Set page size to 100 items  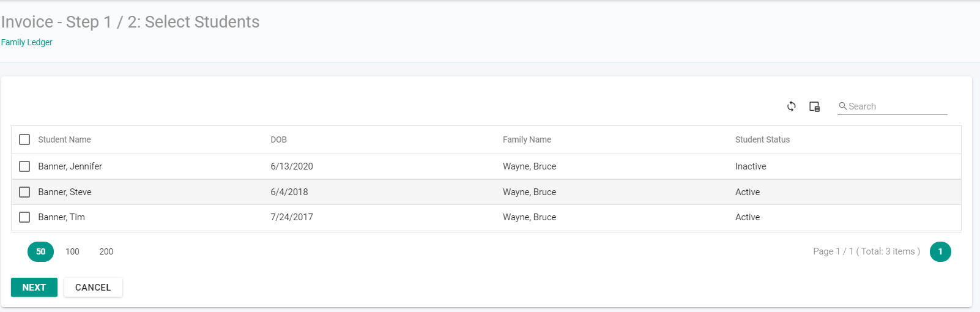point(72,251)
